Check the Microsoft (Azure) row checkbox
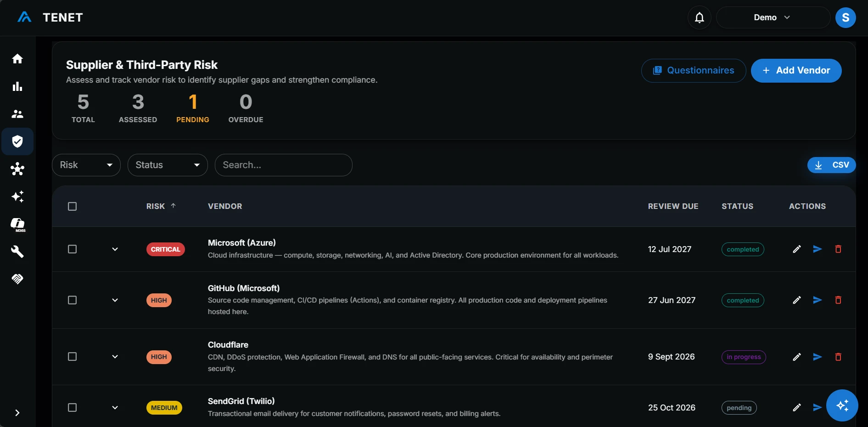The width and height of the screenshot is (868, 427). tap(72, 249)
